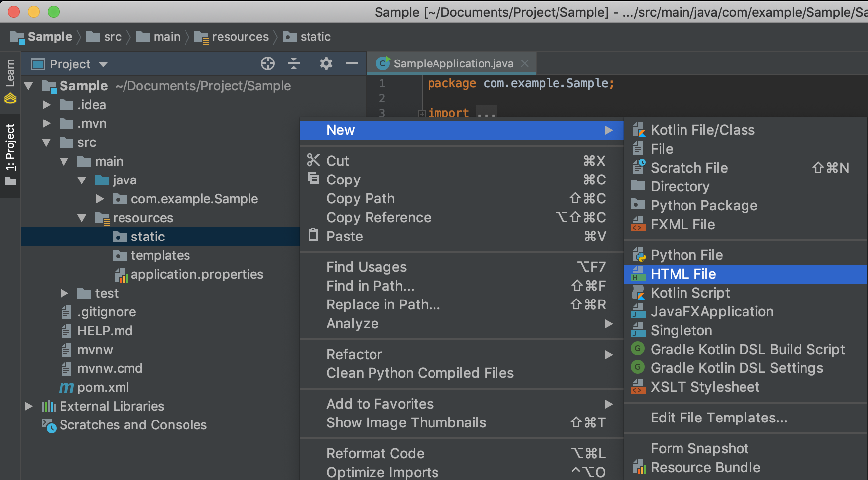Choose Find in Path...

pyautogui.click(x=461, y=286)
